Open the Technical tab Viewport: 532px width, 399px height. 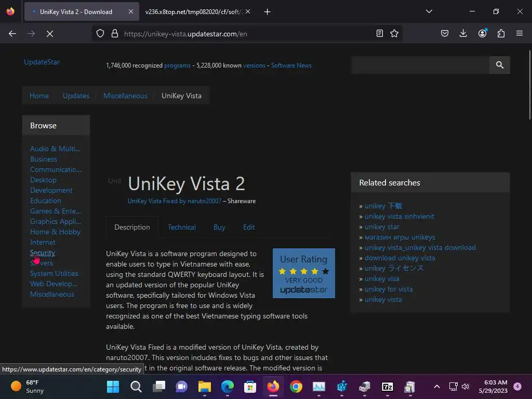coord(181,228)
